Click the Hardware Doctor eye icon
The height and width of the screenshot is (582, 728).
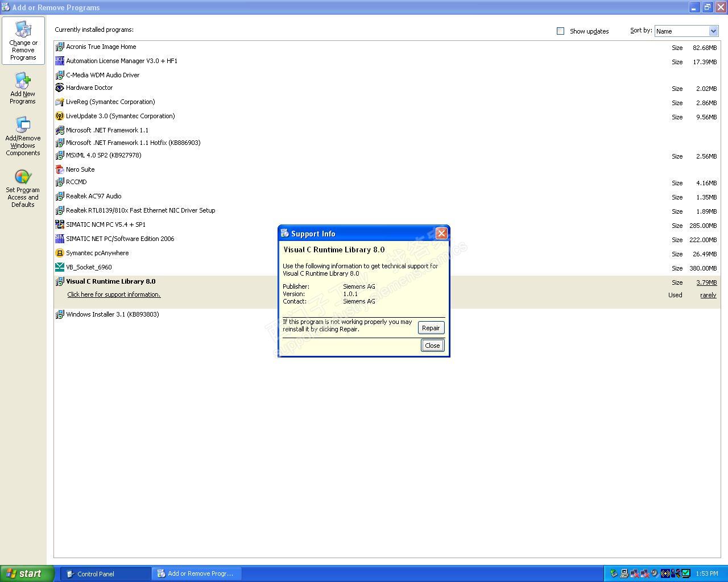click(60, 88)
